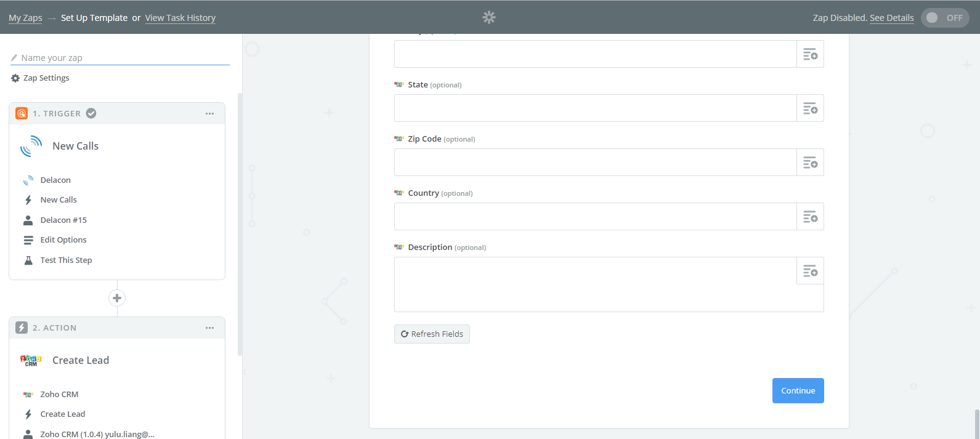
Task: Click the lines icon beside Edit Options
Action: [28, 240]
